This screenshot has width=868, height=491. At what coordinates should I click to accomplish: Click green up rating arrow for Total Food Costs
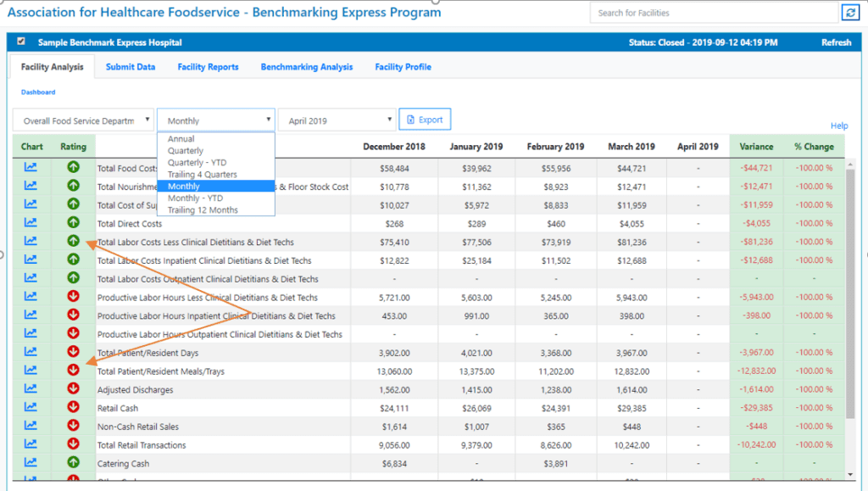(73, 167)
